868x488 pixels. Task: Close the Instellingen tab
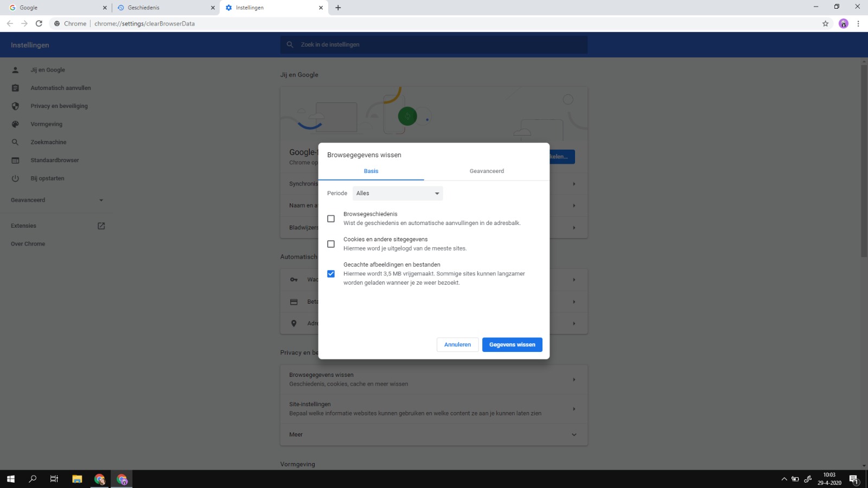pos(321,8)
